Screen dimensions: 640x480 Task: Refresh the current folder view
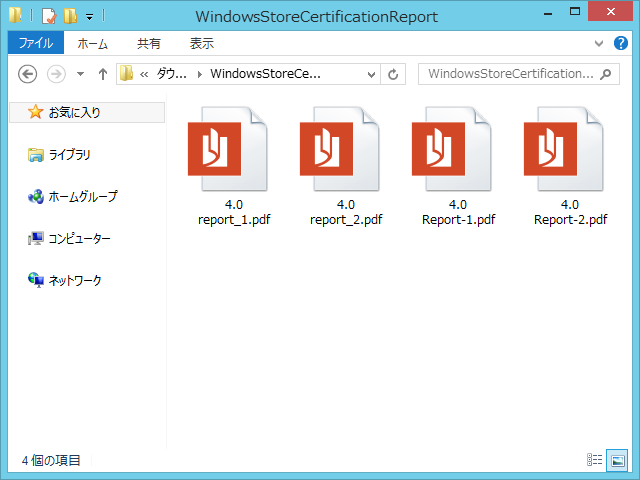(x=393, y=74)
